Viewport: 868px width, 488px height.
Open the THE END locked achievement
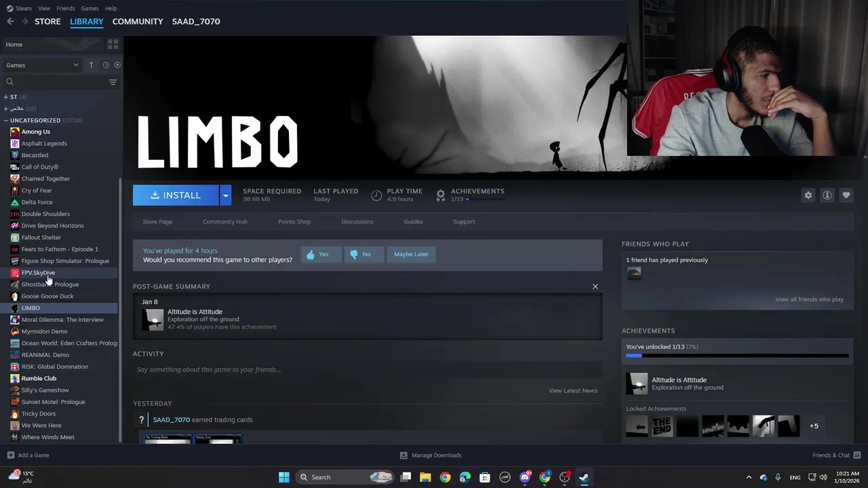click(x=662, y=426)
